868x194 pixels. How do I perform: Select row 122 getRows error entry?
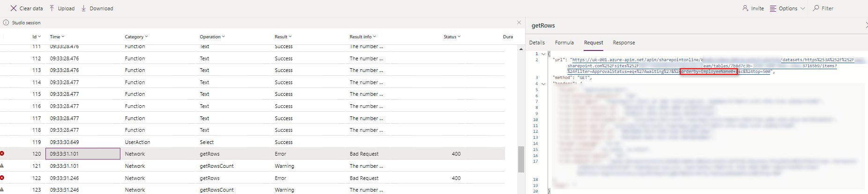(209, 178)
